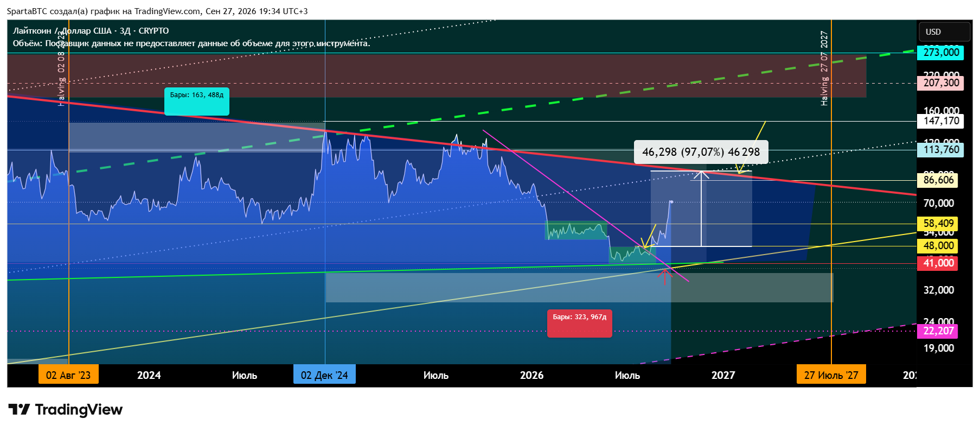Image resolution: width=980 pixels, height=431 pixels.
Task: Click the 46,298 (97,07%) measurement tooltip
Action: click(x=701, y=152)
